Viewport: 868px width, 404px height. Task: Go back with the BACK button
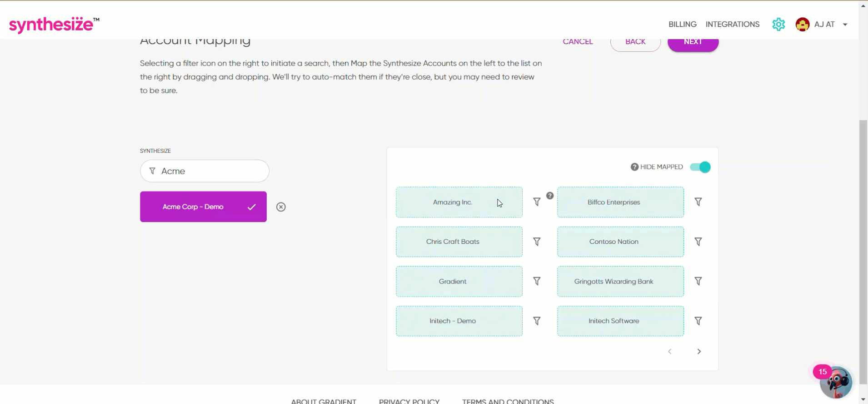[x=635, y=42]
